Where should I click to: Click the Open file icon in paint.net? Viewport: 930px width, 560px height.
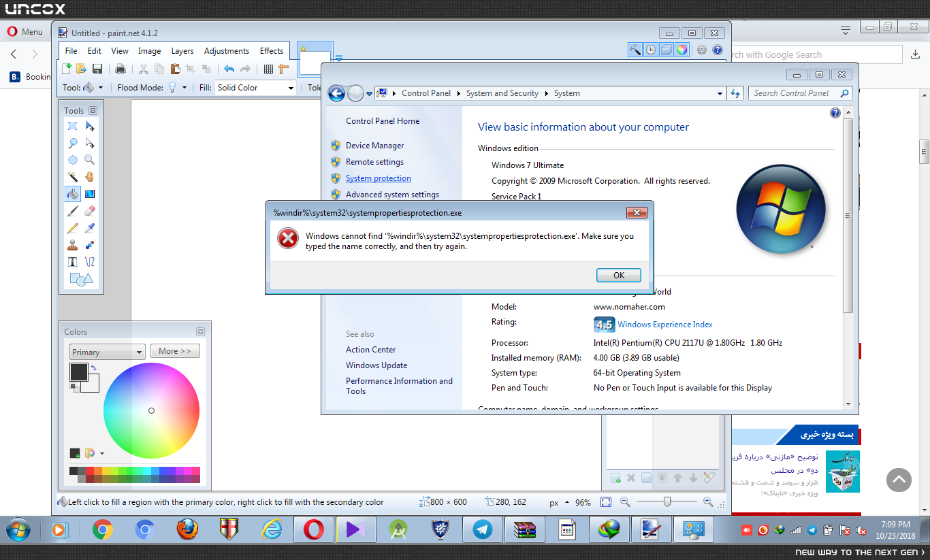coord(81,69)
